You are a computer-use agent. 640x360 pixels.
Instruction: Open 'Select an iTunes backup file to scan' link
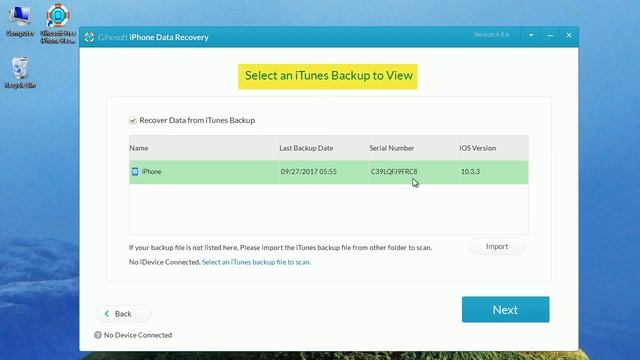[256, 262]
